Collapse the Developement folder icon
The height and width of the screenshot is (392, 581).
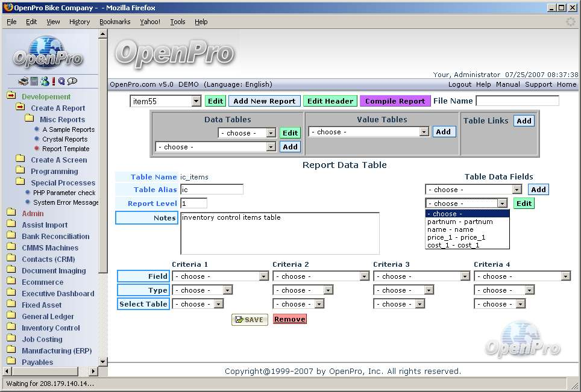[x=11, y=96]
